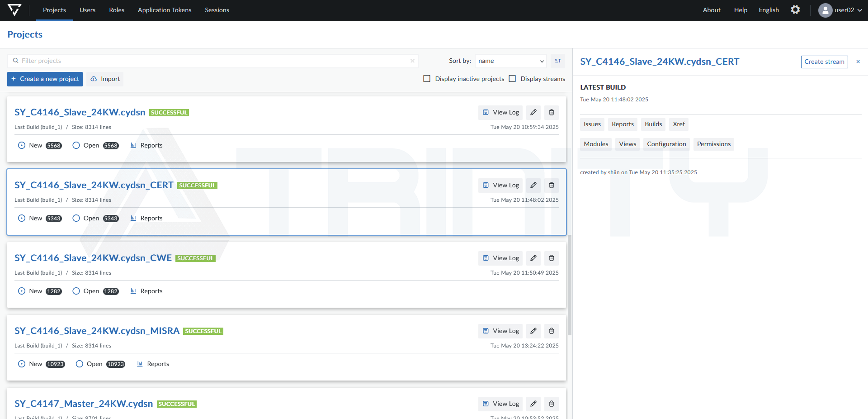Edit the SY_C4146_Slave_24KW.cydsn_MISRA project with the pencil icon
This screenshot has width=868, height=419.
coord(533,331)
